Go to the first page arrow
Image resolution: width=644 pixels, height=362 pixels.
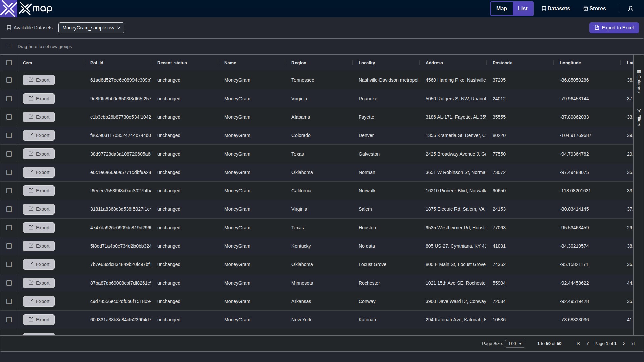(x=578, y=344)
